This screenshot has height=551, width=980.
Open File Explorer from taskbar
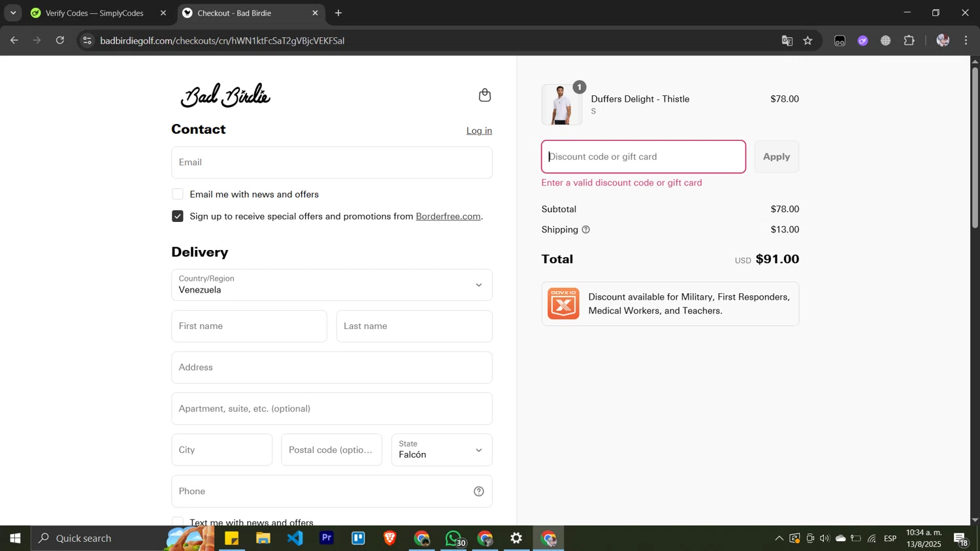[x=263, y=539]
